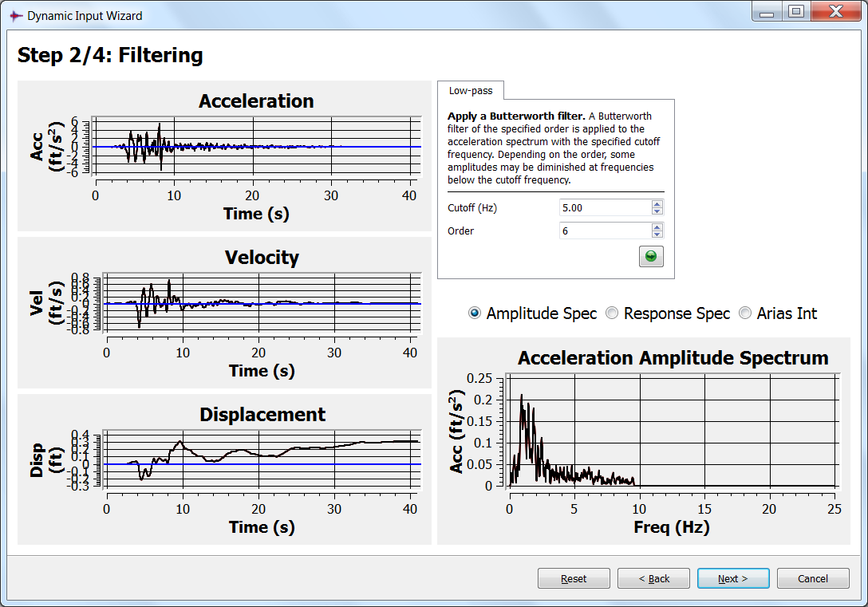Select the Amplitude Spec radio button

(x=475, y=313)
